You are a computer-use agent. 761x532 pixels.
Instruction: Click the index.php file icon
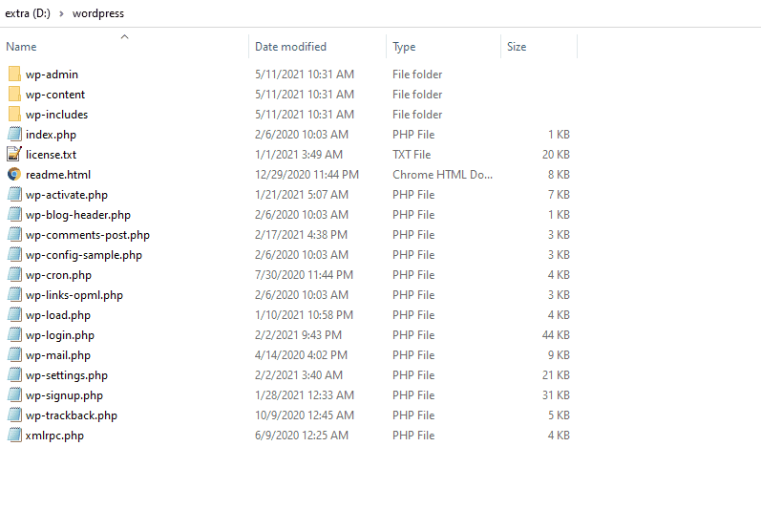14,135
